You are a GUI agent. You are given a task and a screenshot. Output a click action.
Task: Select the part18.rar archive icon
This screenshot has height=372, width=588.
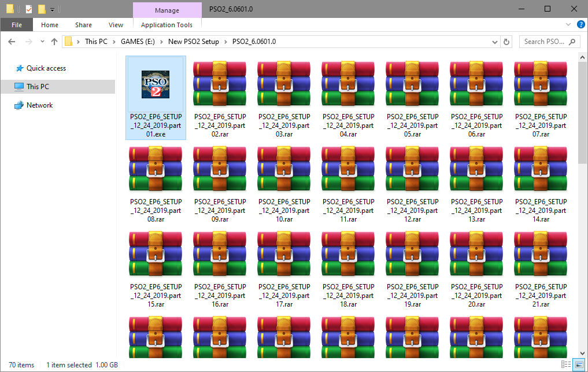pyautogui.click(x=348, y=254)
